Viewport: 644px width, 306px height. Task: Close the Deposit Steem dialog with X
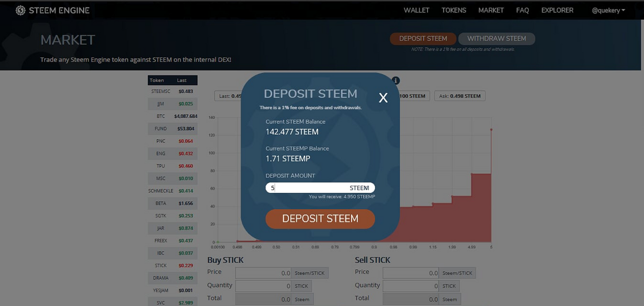tap(383, 98)
